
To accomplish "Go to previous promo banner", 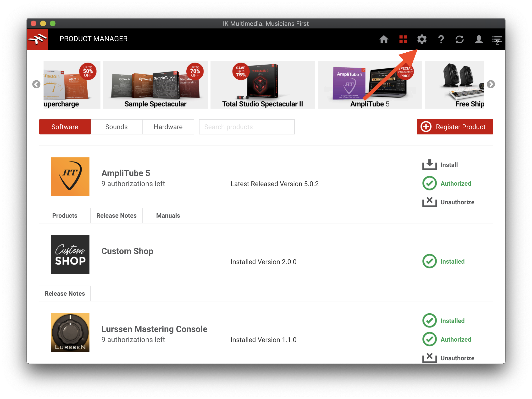I will pos(36,84).
